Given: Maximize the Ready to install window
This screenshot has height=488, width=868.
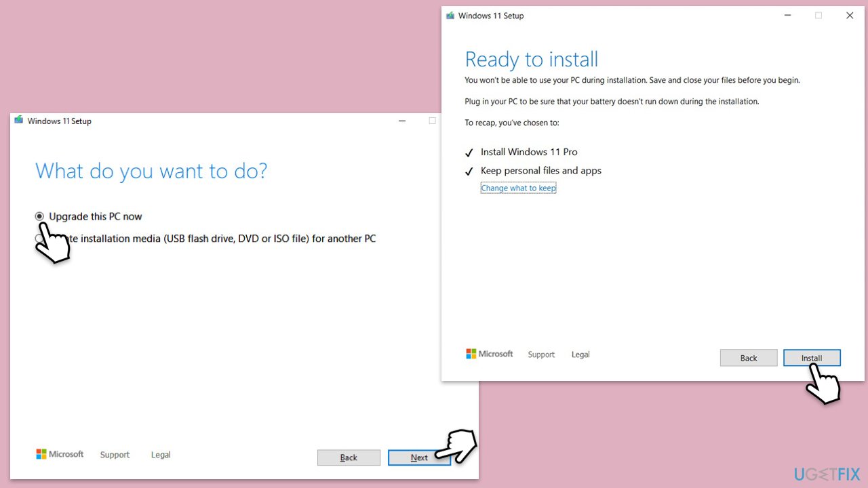Looking at the screenshot, I should (818, 16).
